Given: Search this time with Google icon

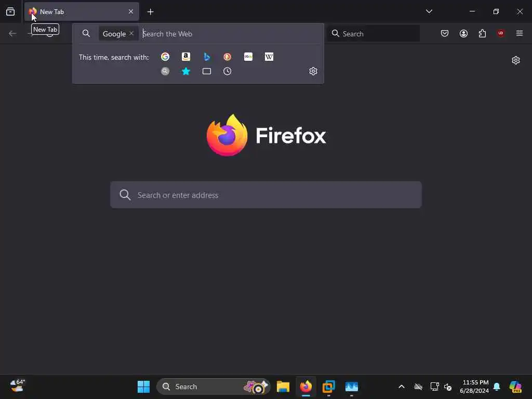Looking at the screenshot, I should click(165, 57).
